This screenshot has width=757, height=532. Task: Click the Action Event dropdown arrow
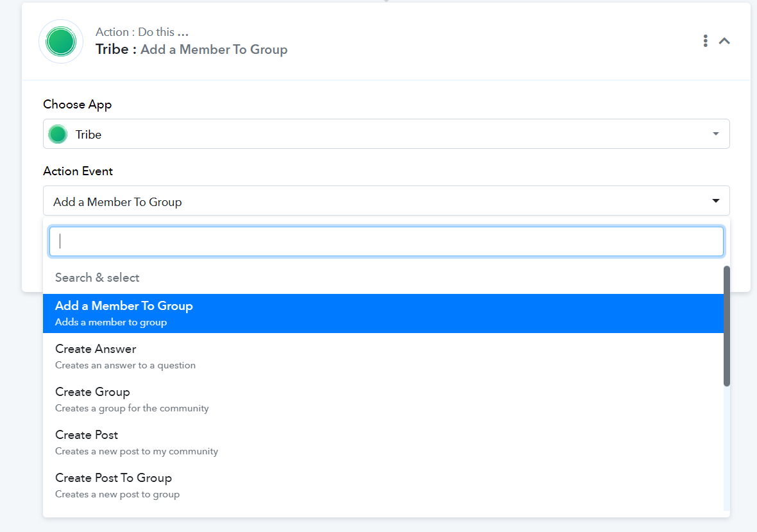click(x=715, y=201)
